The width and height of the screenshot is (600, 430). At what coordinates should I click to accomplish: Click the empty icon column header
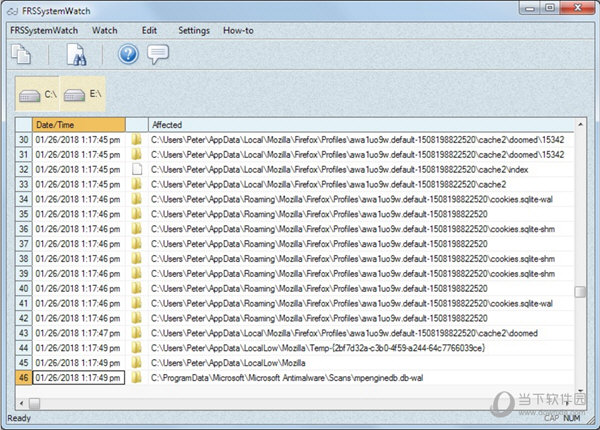pyautogui.click(x=137, y=125)
